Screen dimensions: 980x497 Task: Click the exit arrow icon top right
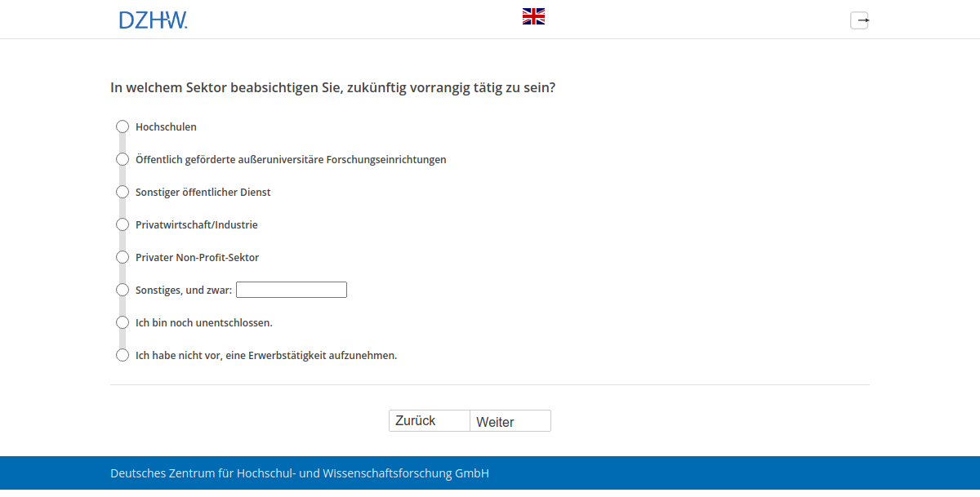(859, 20)
